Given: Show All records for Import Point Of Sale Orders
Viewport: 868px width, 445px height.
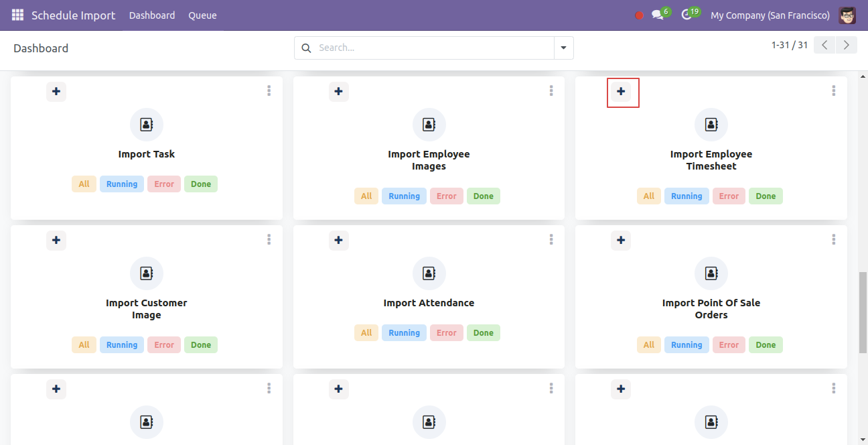Looking at the screenshot, I should point(649,345).
